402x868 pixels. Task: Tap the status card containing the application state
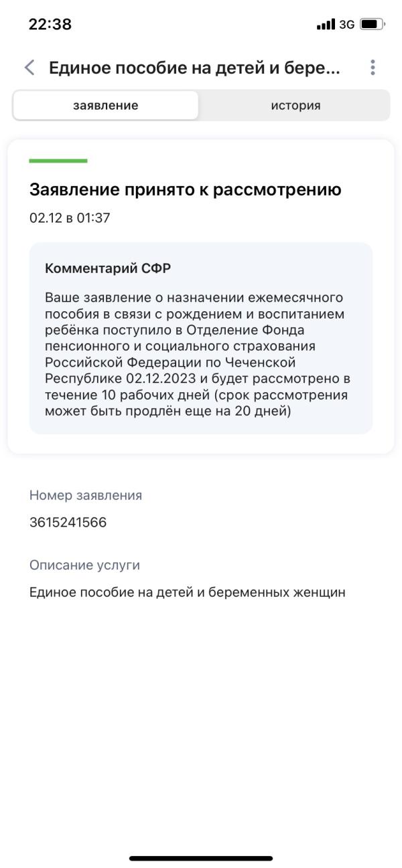[201, 296]
